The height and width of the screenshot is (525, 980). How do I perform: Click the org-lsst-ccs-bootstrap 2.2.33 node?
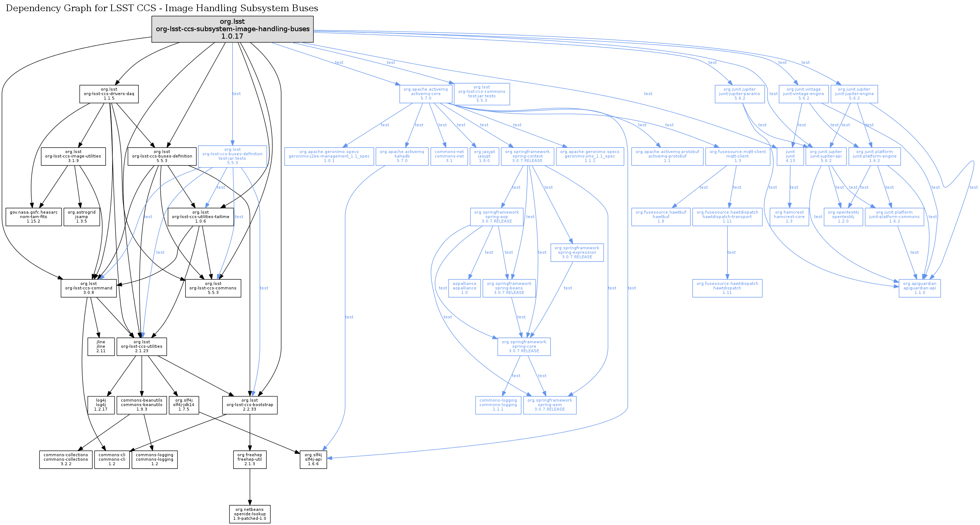[250, 405]
